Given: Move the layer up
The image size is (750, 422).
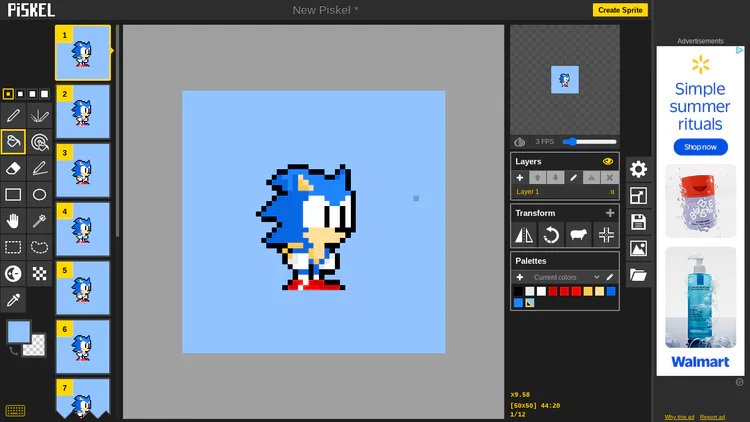Looking at the screenshot, I should pyautogui.click(x=537, y=178).
